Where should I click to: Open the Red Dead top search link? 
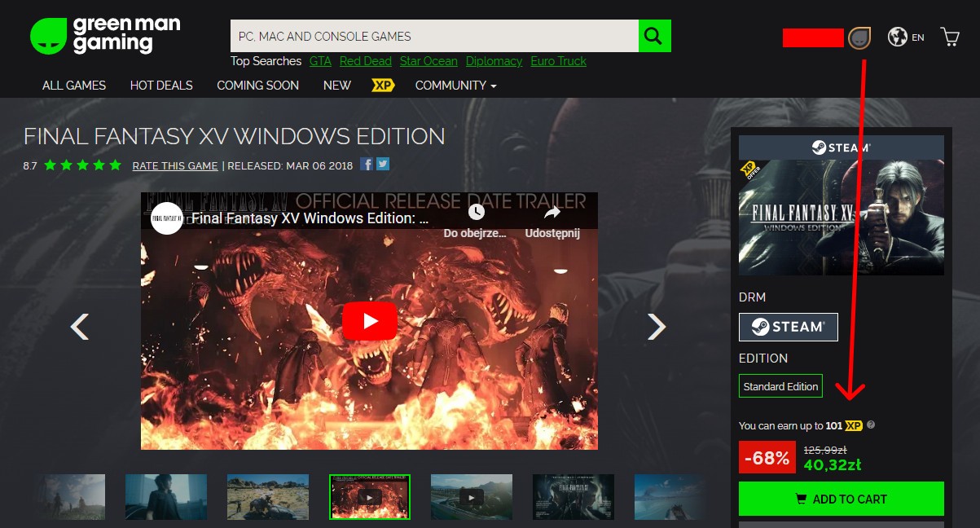(365, 61)
